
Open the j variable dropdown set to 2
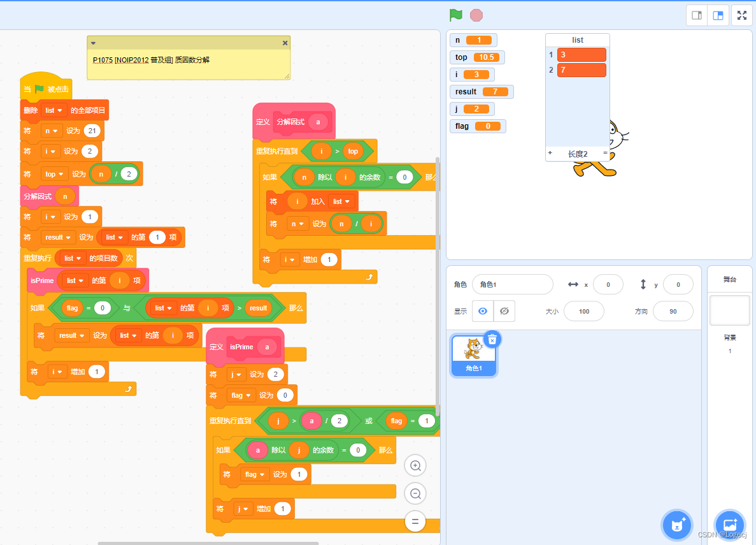pyautogui.click(x=236, y=374)
